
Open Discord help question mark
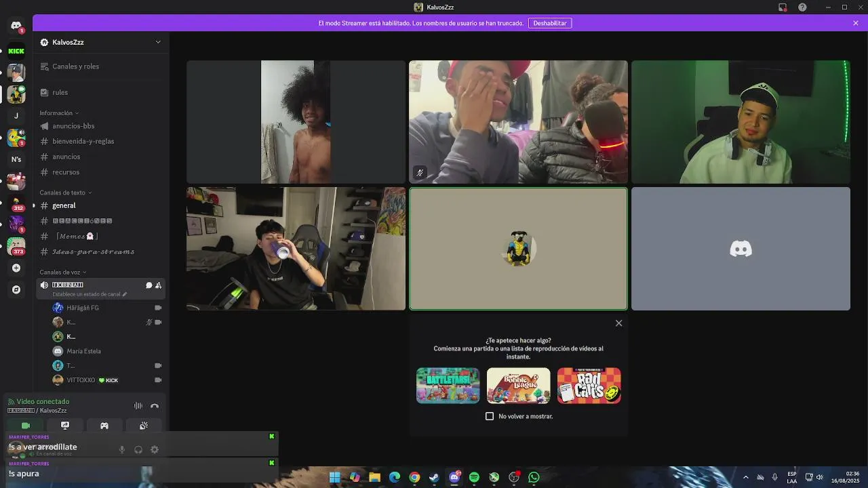pyautogui.click(x=803, y=7)
